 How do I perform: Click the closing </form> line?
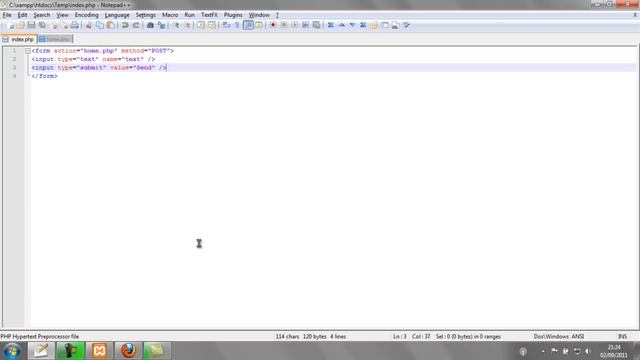click(44, 76)
